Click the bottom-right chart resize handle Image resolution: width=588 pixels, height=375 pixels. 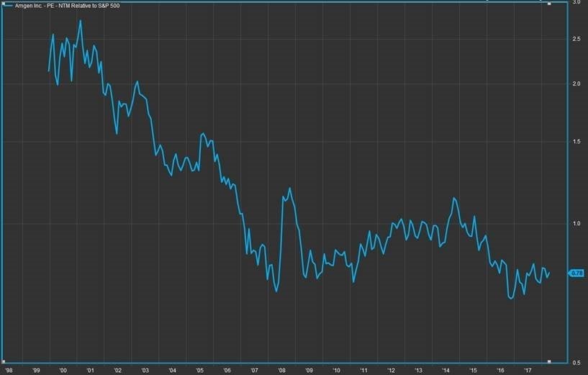pyautogui.click(x=550, y=361)
